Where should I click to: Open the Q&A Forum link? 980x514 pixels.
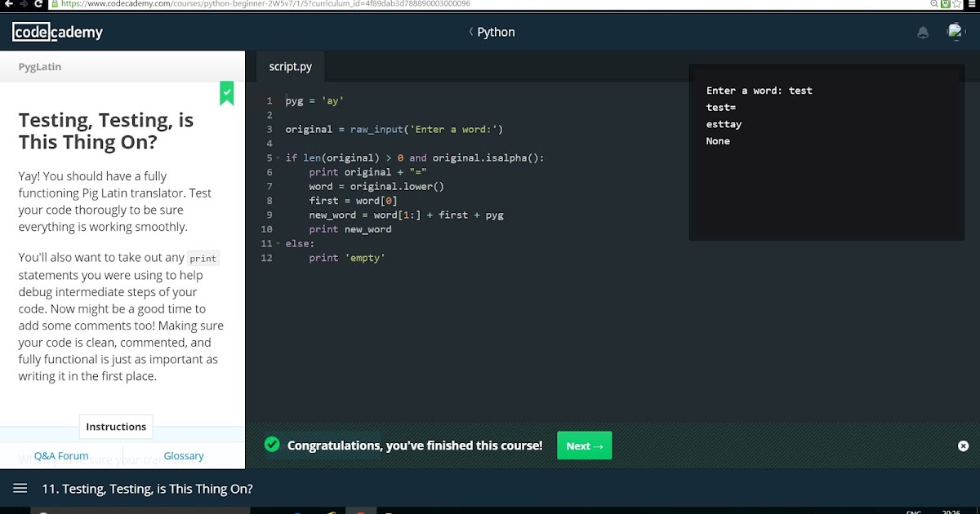point(60,455)
